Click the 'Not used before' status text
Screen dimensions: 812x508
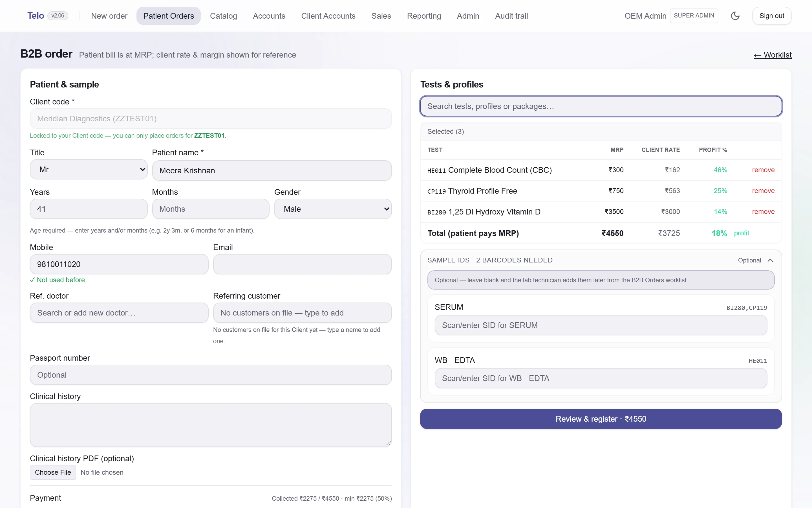(58, 280)
